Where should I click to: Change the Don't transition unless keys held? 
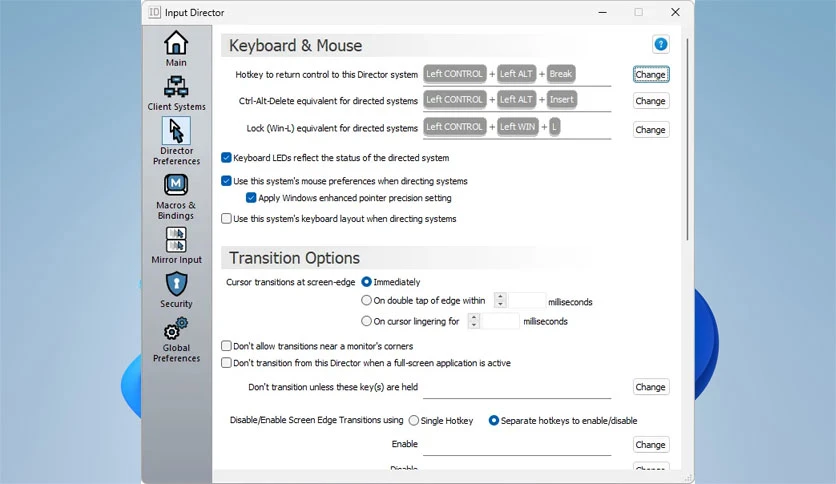pyautogui.click(x=651, y=387)
